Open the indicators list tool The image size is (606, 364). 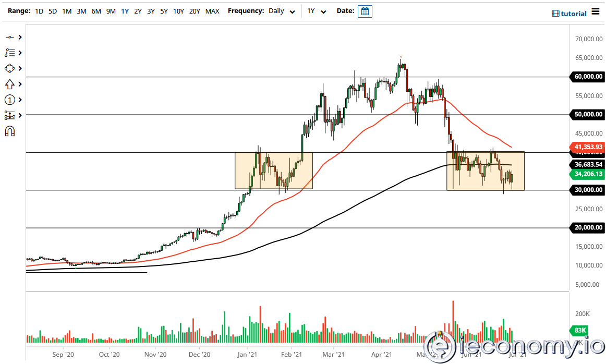[x=9, y=53]
